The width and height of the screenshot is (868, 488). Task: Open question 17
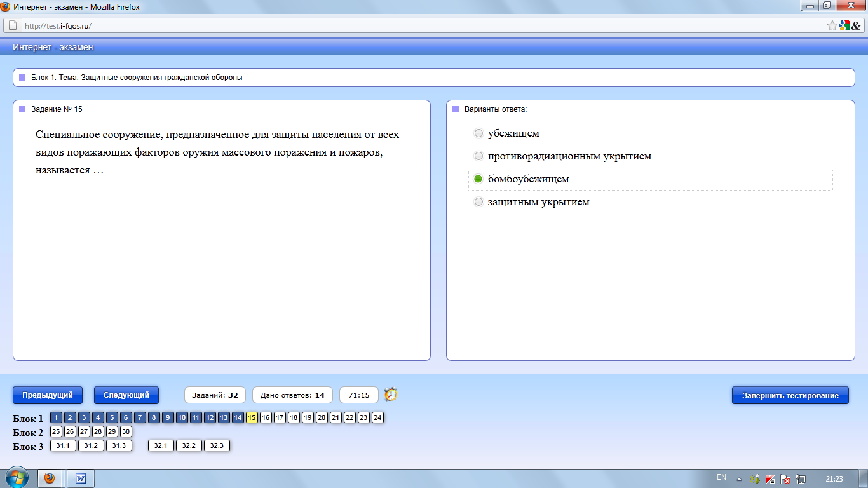[x=280, y=417]
